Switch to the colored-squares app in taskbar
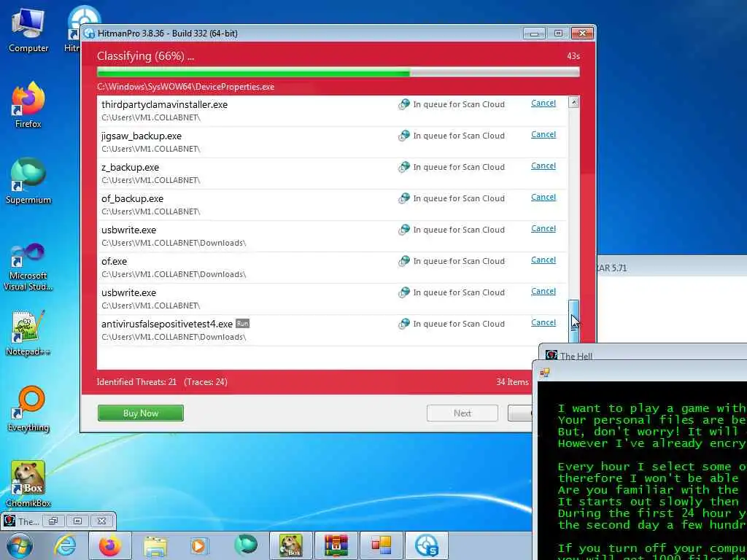 coord(381,545)
